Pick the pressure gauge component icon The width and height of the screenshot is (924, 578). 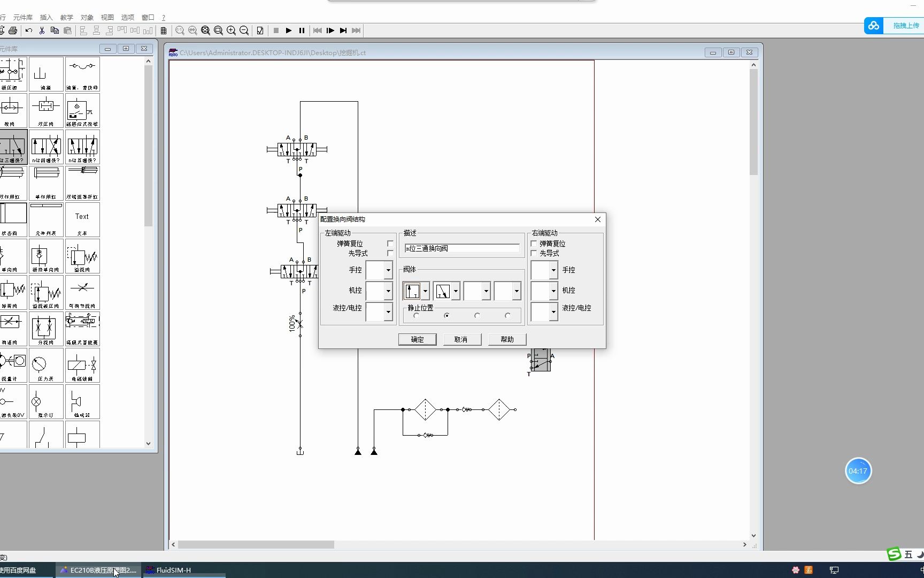pos(46,365)
